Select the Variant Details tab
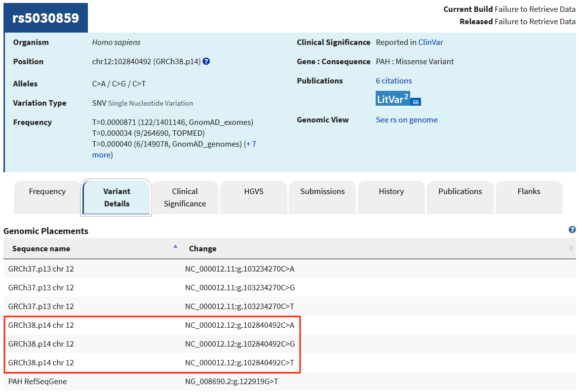 pos(116,197)
